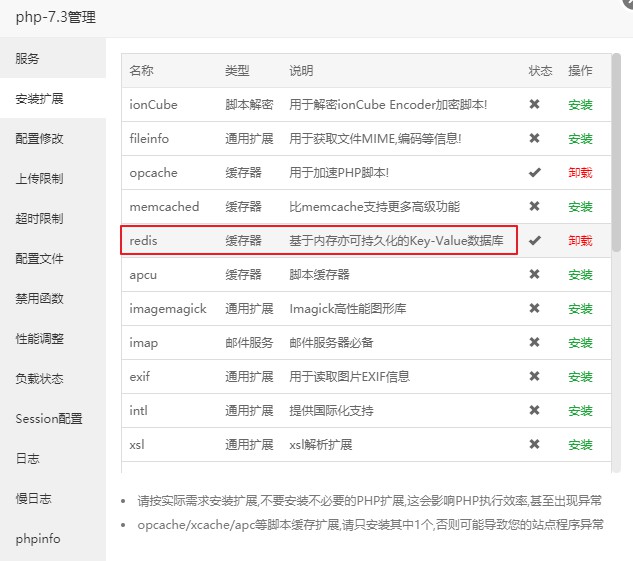
Task: Select the ionCube name cell
Action: [x=153, y=105]
